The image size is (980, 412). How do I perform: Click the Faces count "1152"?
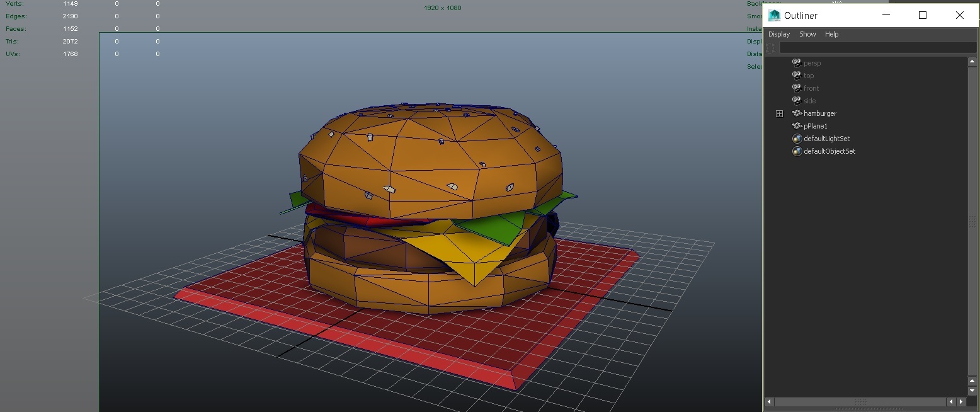pyautogui.click(x=71, y=28)
